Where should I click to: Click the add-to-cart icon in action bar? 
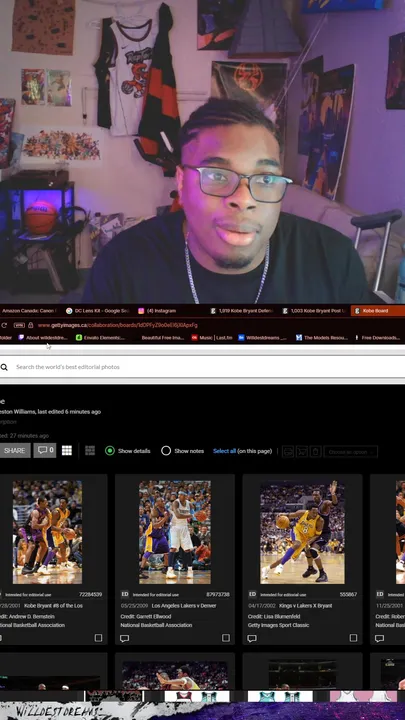[x=302, y=451]
